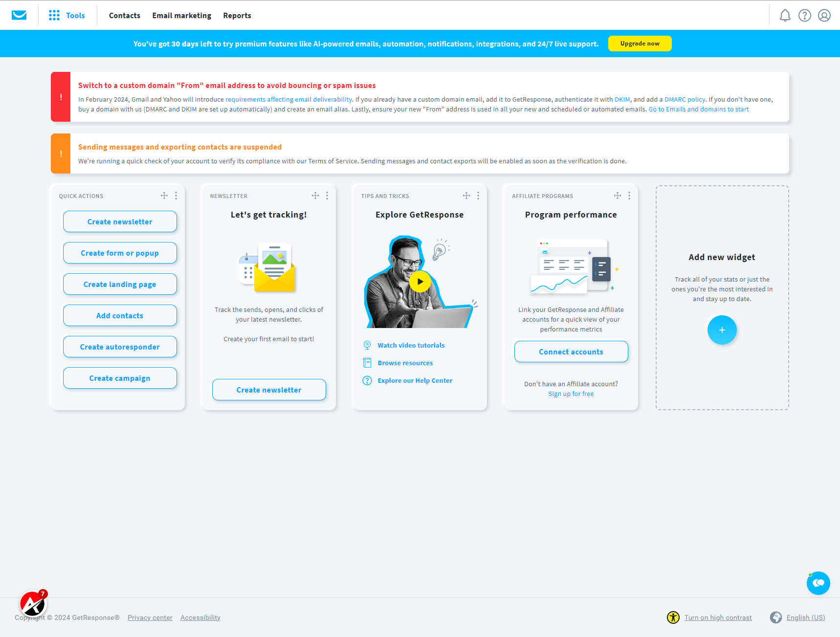840x637 pixels.
Task: Open the chat support bubble
Action: 818,583
